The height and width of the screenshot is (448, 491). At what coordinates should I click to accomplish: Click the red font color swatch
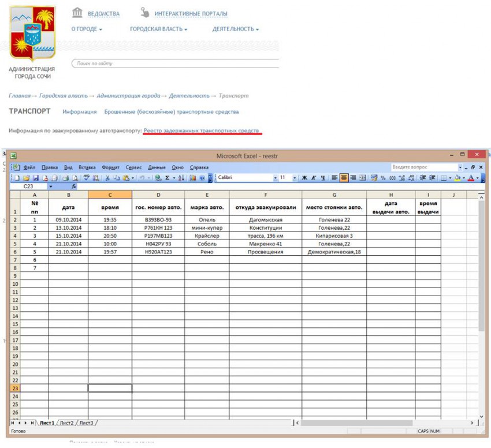pyautogui.click(x=471, y=178)
